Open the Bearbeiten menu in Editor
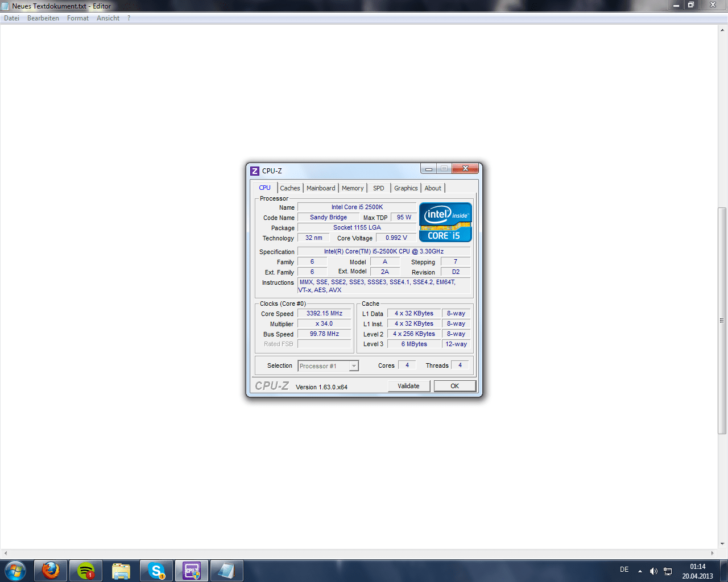Screen dimensions: 728x582 43,18
